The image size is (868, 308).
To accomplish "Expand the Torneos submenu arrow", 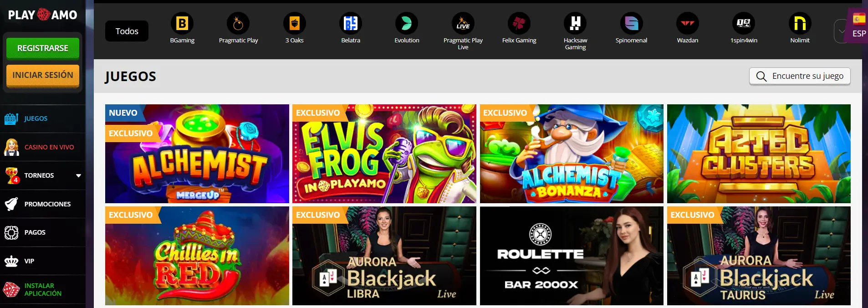I will pyautogui.click(x=78, y=175).
